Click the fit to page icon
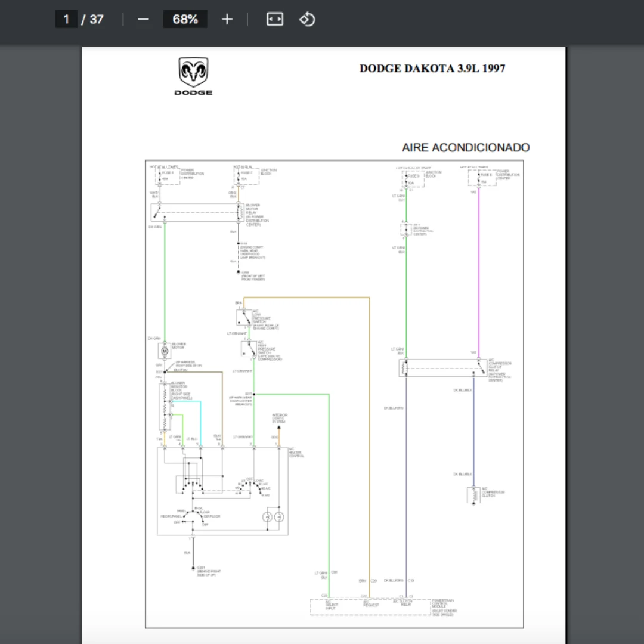 [274, 19]
